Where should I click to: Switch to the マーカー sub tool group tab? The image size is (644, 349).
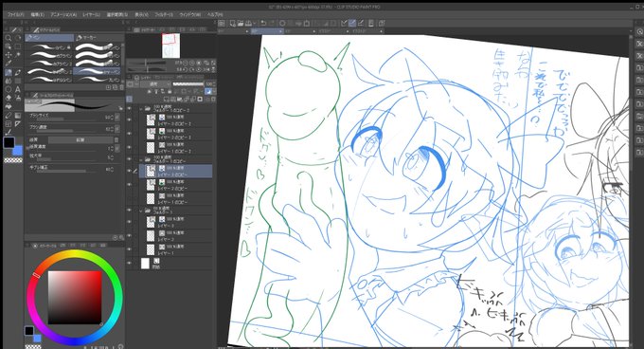pos(99,37)
